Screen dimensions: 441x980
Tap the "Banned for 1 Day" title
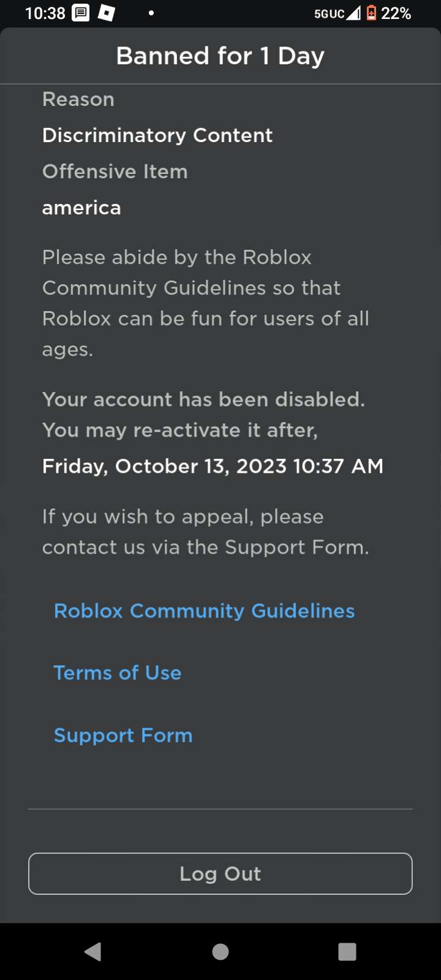(221, 56)
